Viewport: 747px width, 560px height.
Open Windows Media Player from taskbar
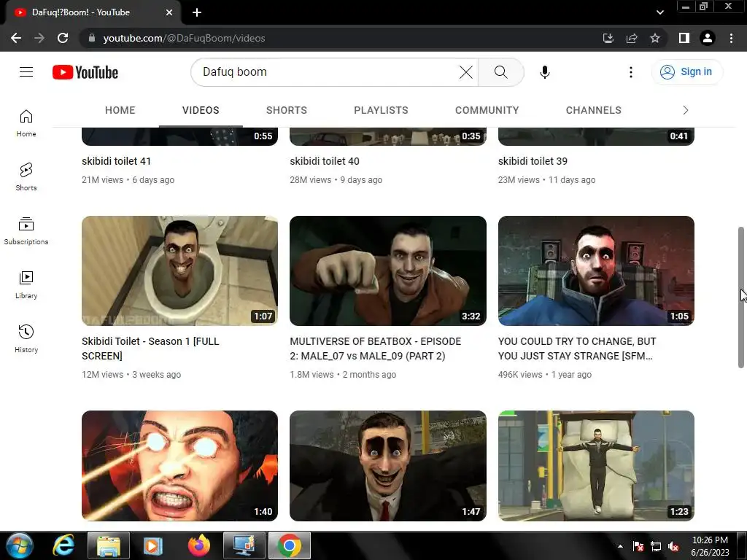click(153, 545)
